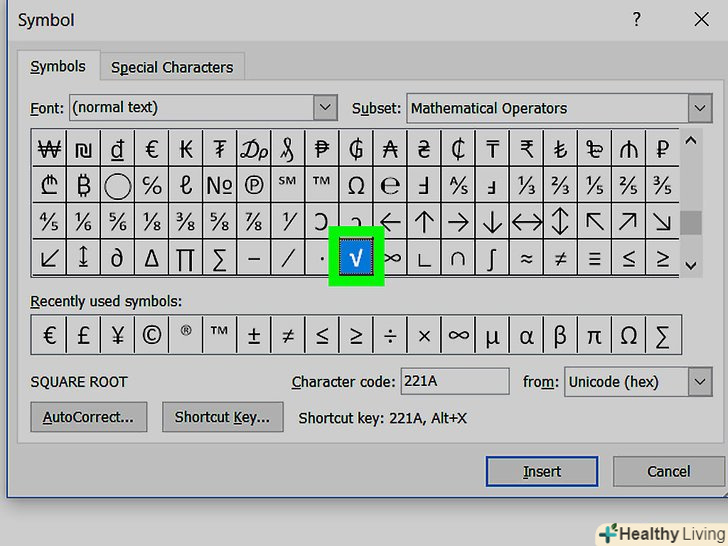Click the symbol grid scrollbar thumb

click(691, 222)
